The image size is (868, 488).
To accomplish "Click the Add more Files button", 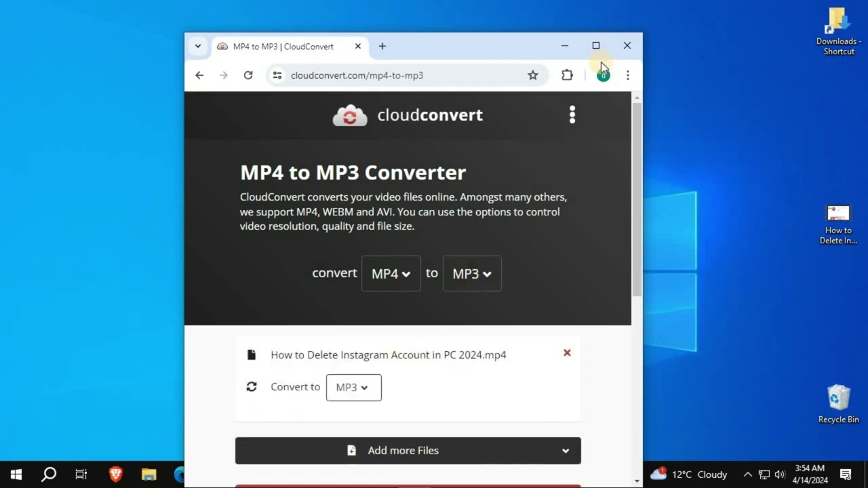I will (408, 451).
